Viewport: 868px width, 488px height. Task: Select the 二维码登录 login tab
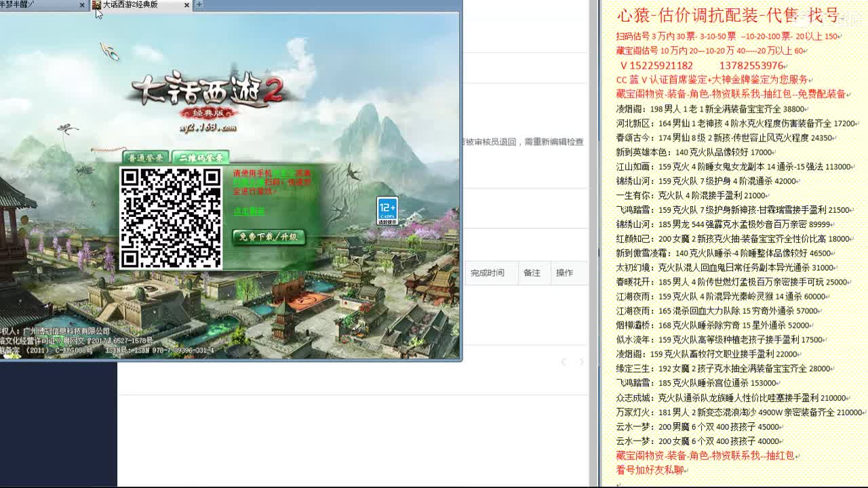coord(200,158)
